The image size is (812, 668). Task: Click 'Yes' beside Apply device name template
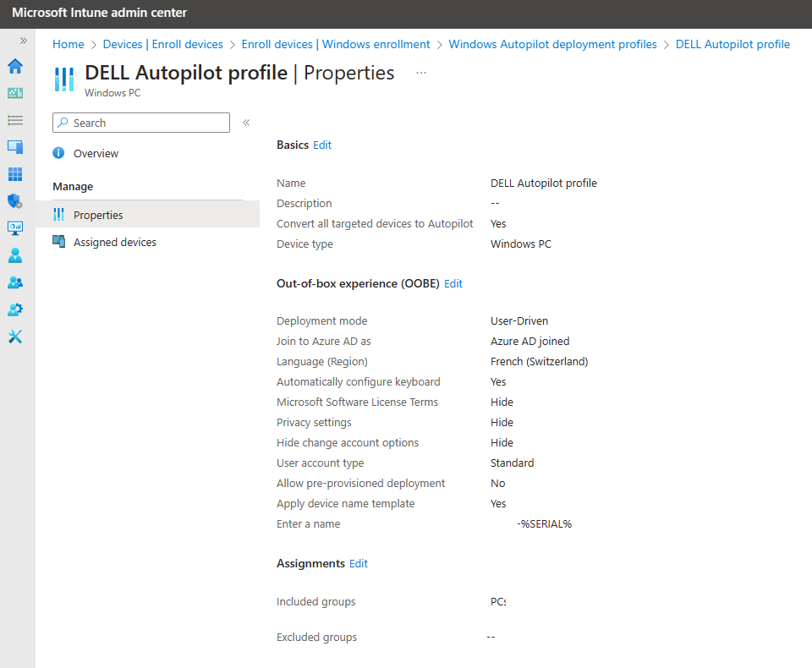(498, 504)
